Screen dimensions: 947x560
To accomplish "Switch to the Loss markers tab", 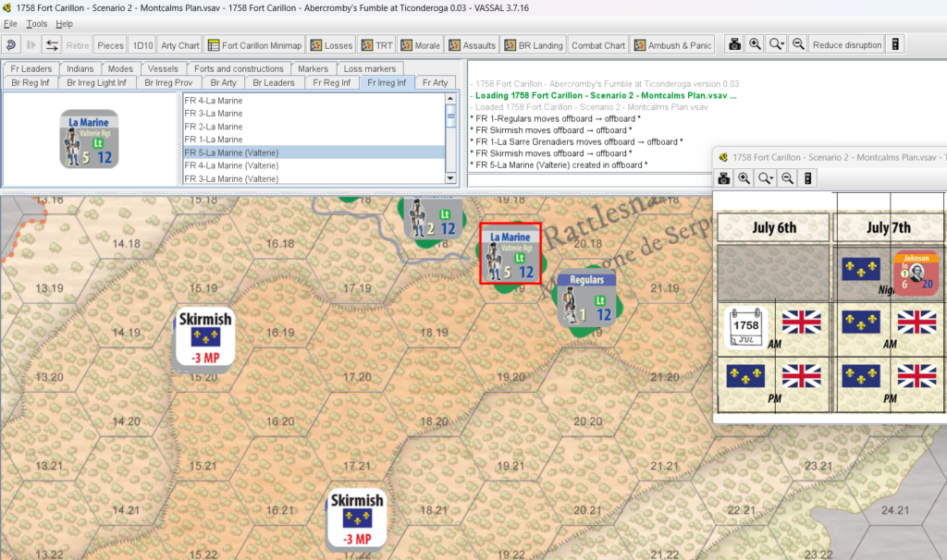I will [x=370, y=68].
